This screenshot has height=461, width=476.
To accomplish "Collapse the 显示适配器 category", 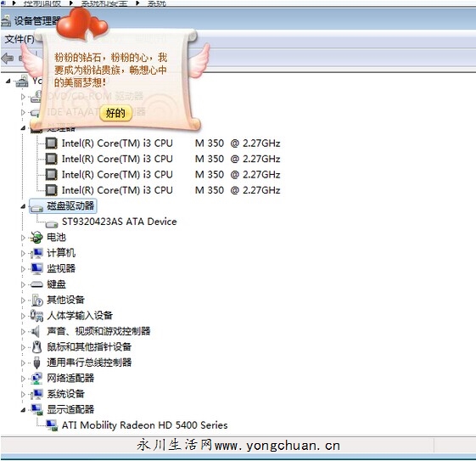I will point(23,410).
